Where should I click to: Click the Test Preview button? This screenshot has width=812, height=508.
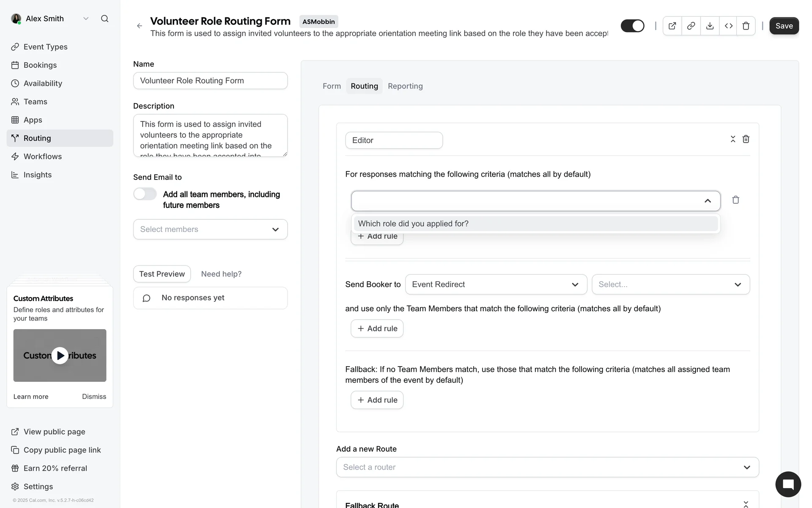162,274
